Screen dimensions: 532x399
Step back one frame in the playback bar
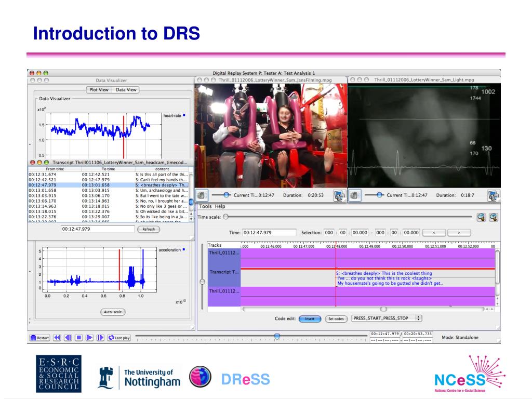click(68, 338)
